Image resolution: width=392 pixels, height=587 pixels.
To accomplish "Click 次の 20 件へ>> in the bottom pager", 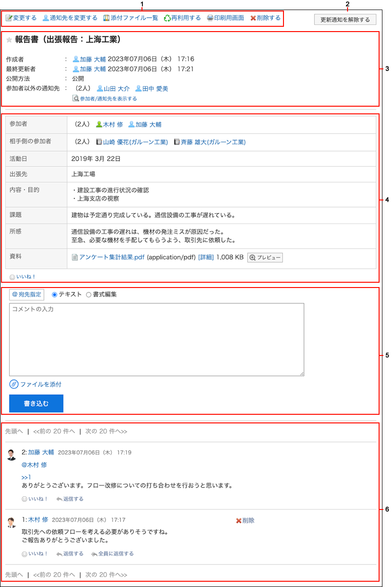I will 106,575.
